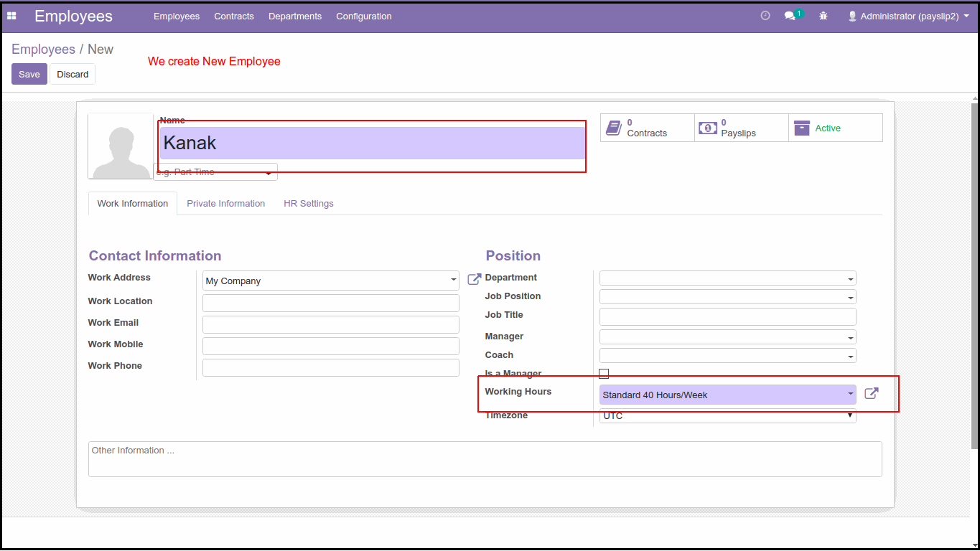Click the Active archive box icon
This screenshot has width=980, height=551.
(x=802, y=128)
